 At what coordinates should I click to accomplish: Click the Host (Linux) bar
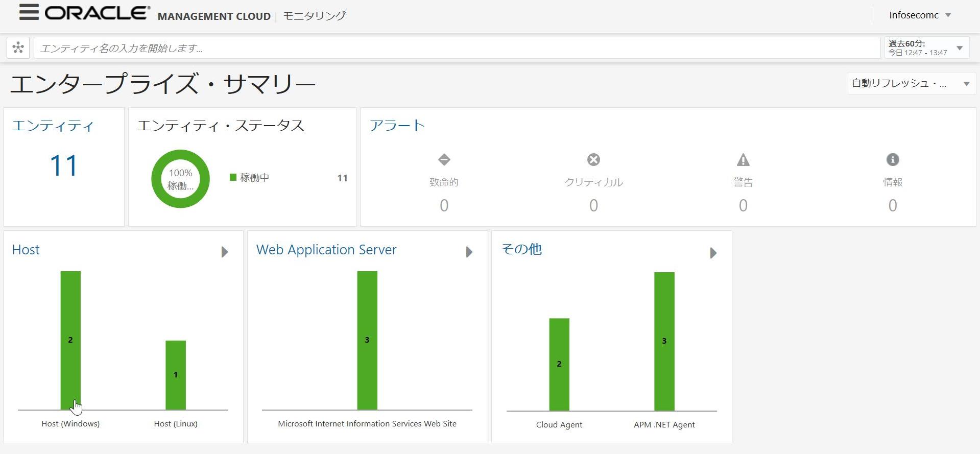click(x=176, y=375)
